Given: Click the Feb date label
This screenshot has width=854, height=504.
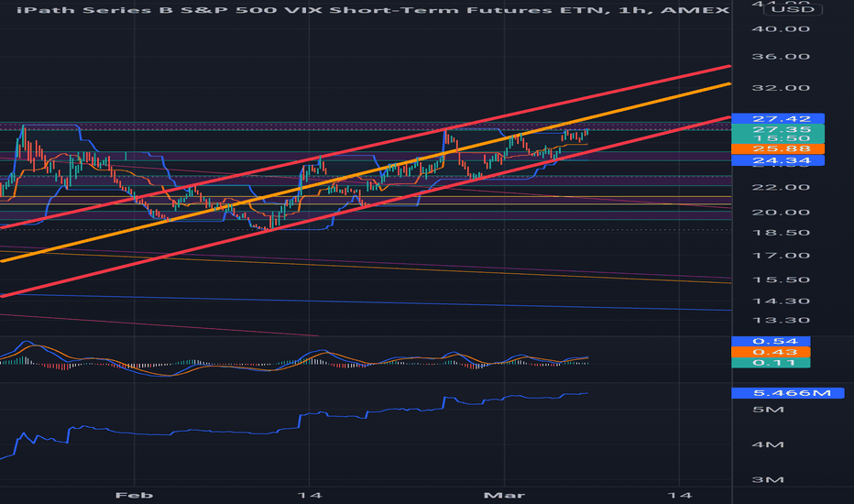Looking at the screenshot, I should click(134, 495).
